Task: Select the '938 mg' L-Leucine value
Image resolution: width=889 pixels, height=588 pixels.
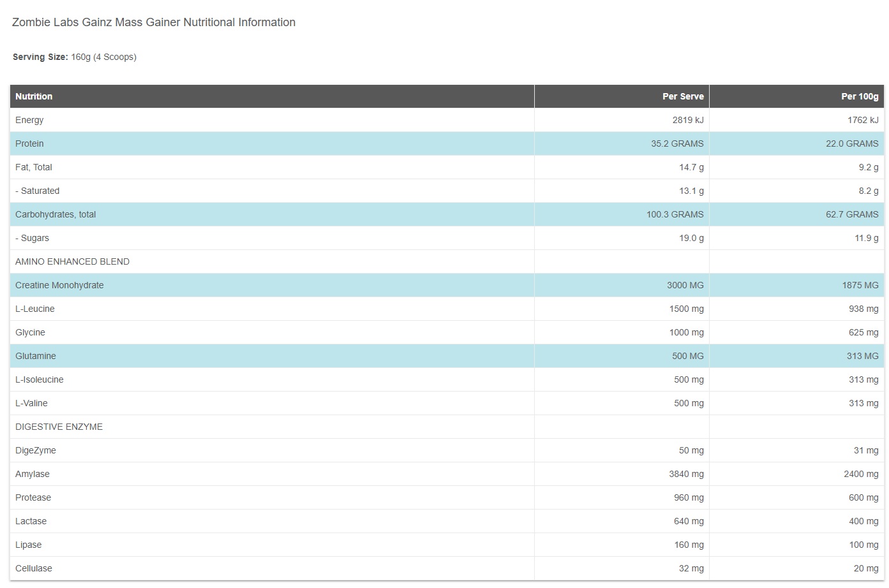Action: 863,309
